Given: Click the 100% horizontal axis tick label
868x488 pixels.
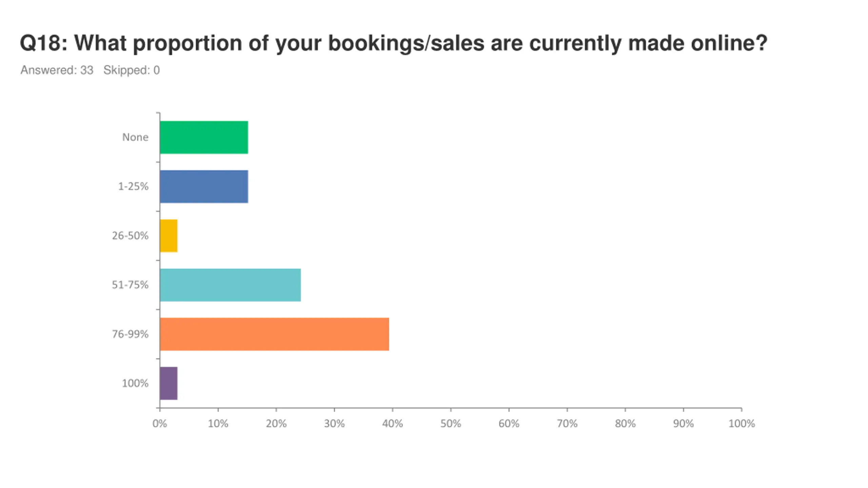Looking at the screenshot, I should coord(742,424).
